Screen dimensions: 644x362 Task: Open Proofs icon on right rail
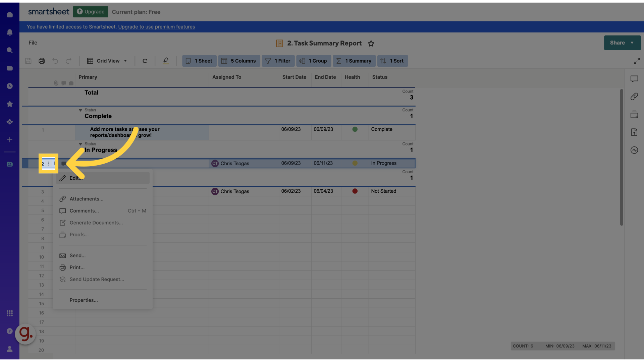634,114
